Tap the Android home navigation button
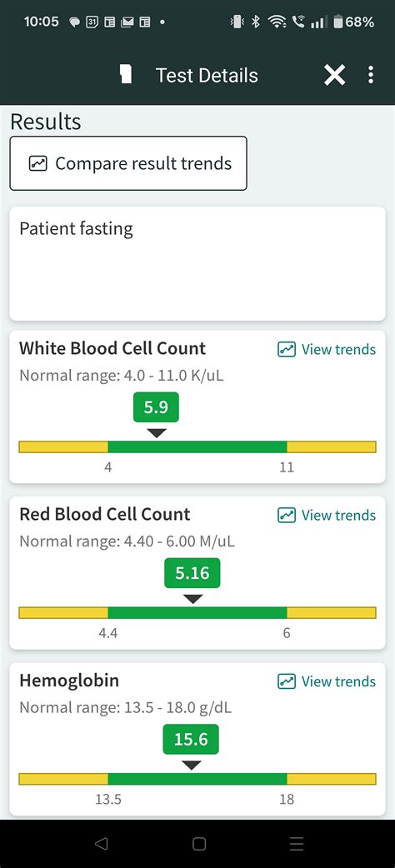Viewport: 395px width, 868px height. 199,844
